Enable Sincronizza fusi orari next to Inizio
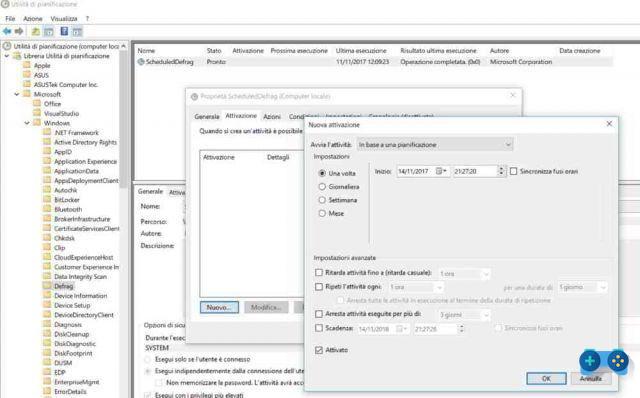Image resolution: width=640 pixels, height=398 pixels. pos(513,171)
